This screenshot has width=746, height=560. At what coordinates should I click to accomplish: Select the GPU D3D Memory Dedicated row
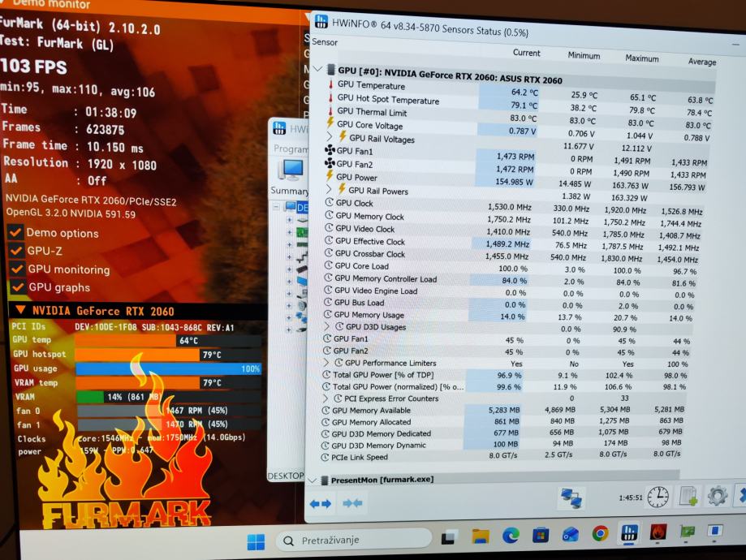(x=502, y=433)
